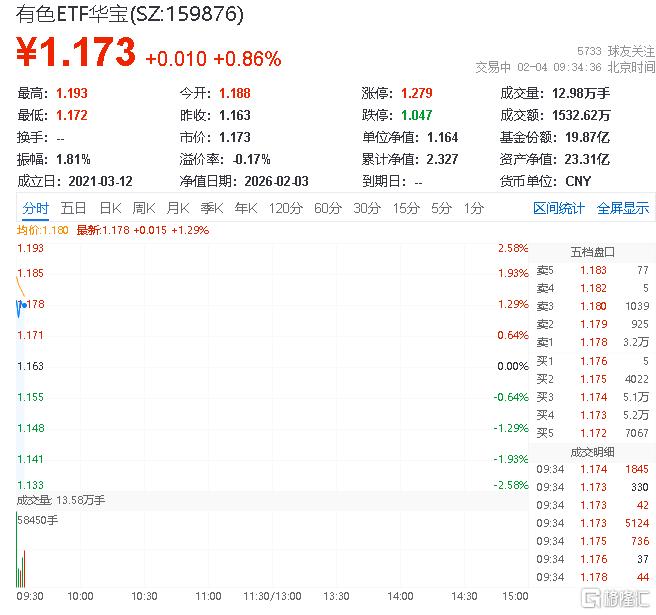Viewport: 656px width, 615px height.
Task: Click the 全屏显示 link
Action: [623, 208]
